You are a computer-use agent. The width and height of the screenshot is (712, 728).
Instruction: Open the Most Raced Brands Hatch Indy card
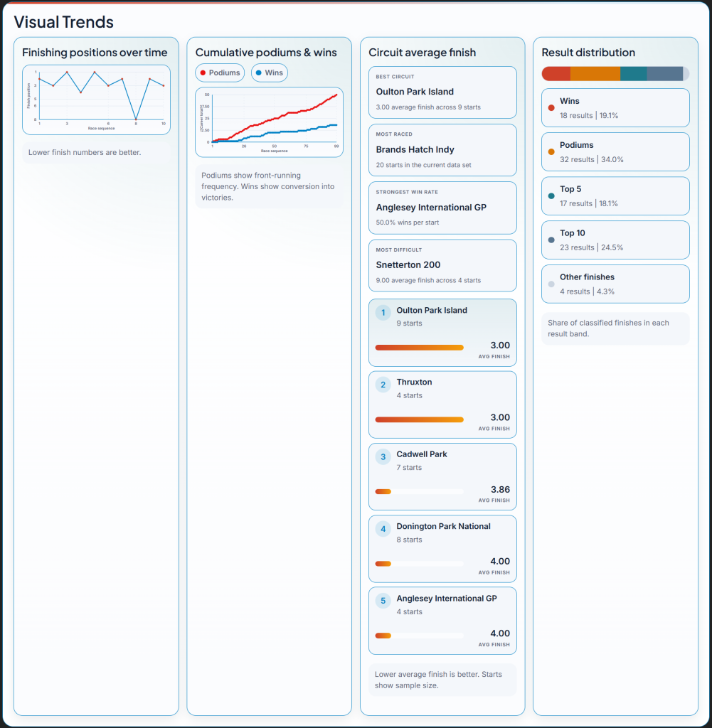click(x=442, y=150)
